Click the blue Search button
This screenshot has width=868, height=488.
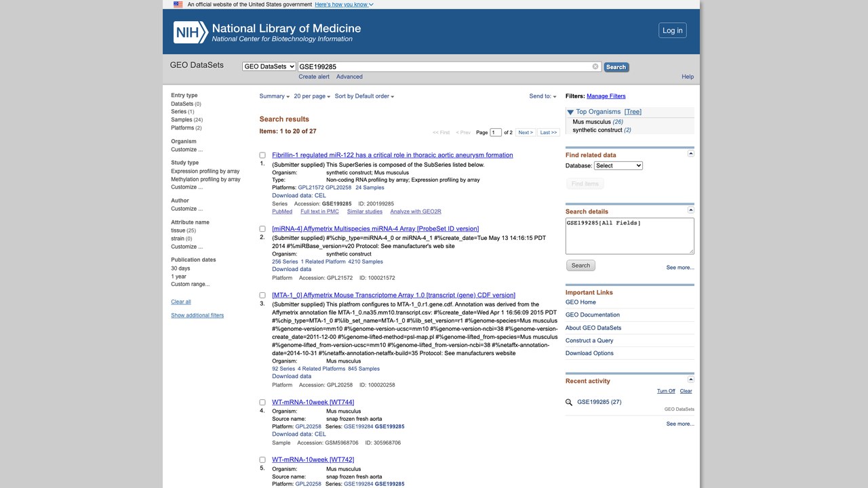point(616,67)
